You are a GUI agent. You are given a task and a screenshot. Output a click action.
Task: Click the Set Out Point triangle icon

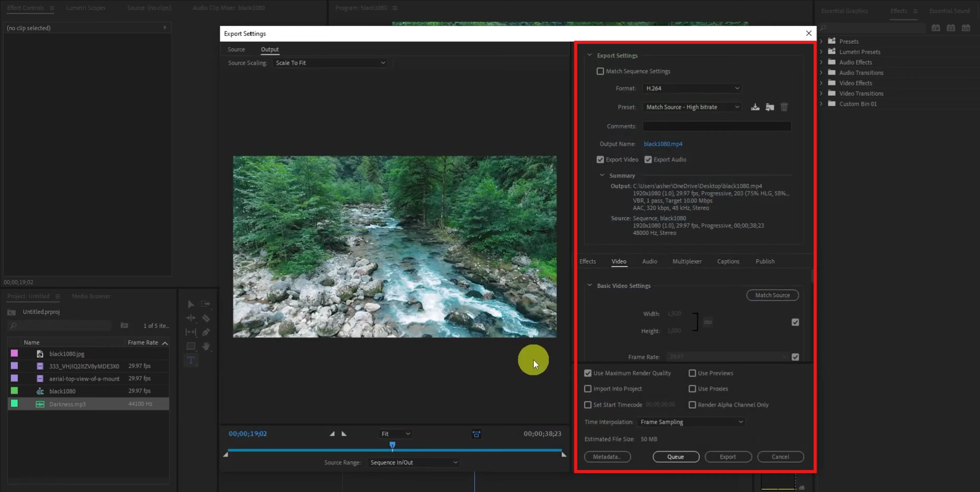click(x=344, y=434)
